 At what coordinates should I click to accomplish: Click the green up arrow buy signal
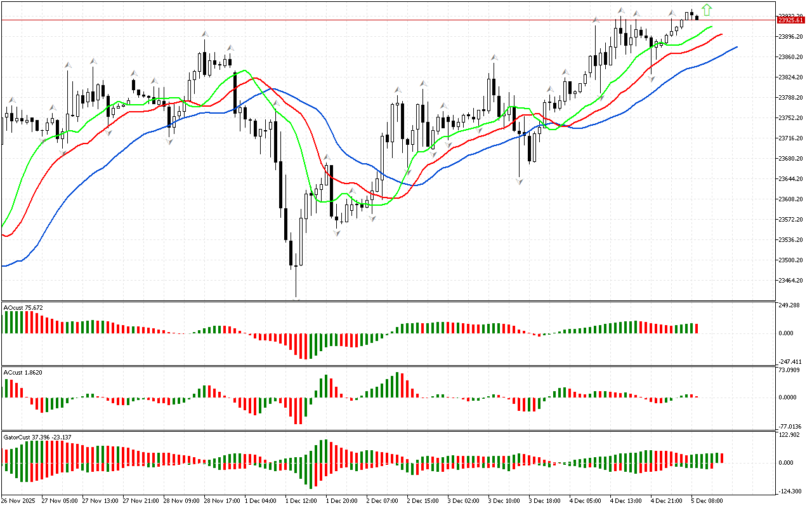(x=707, y=10)
